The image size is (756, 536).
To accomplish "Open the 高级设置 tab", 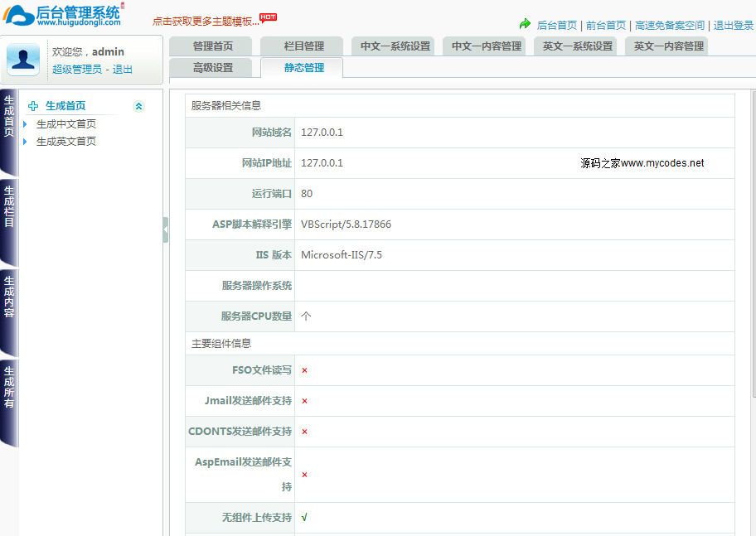I will (211, 67).
